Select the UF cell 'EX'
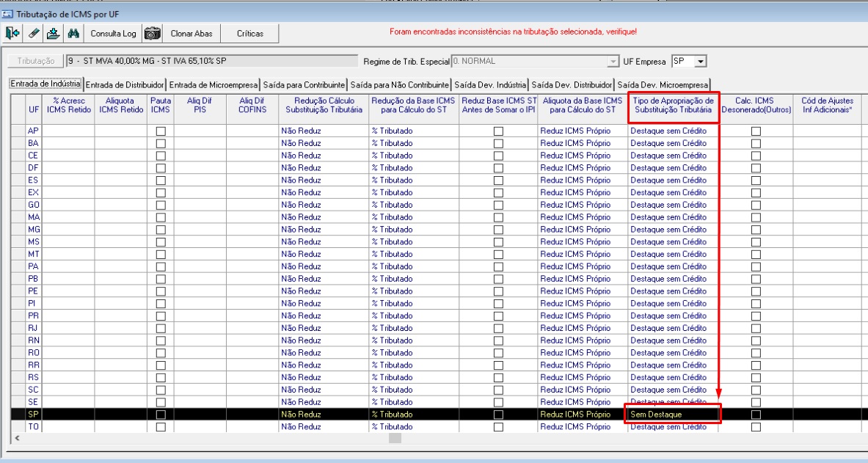 (x=34, y=193)
